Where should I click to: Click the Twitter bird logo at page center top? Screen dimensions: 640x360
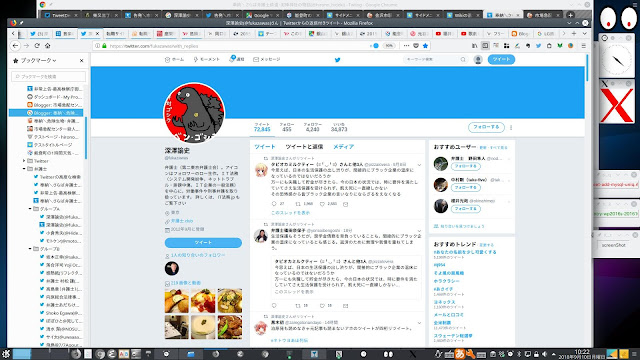point(338,60)
